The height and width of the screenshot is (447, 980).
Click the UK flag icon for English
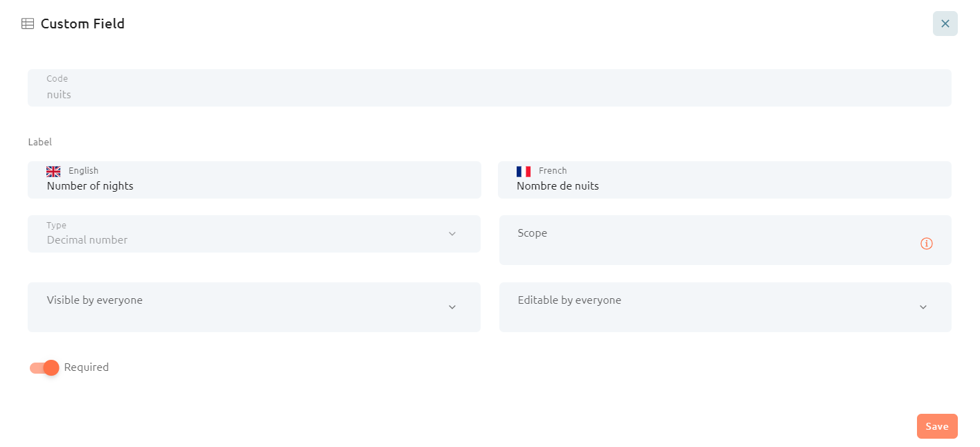(x=53, y=171)
